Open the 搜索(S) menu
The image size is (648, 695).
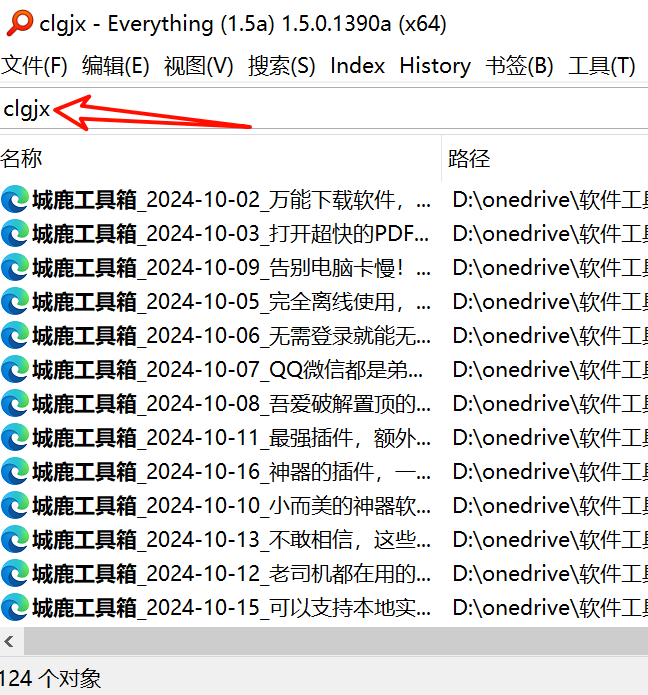(281, 66)
